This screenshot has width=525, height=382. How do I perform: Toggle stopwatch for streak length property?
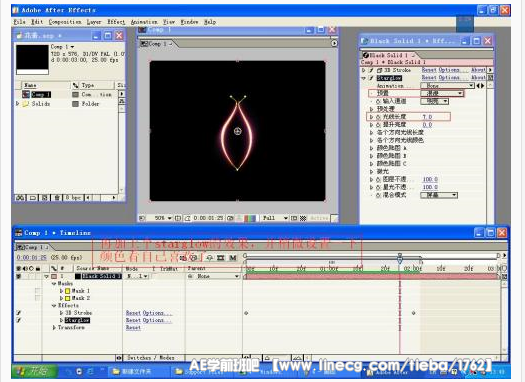point(378,117)
